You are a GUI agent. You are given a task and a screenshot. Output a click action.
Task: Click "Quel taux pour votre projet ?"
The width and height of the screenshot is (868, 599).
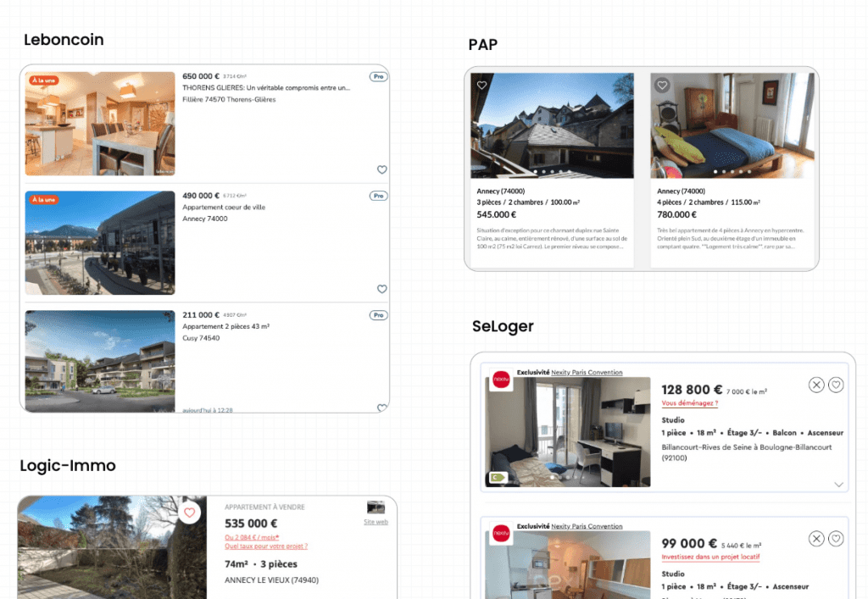pos(265,546)
